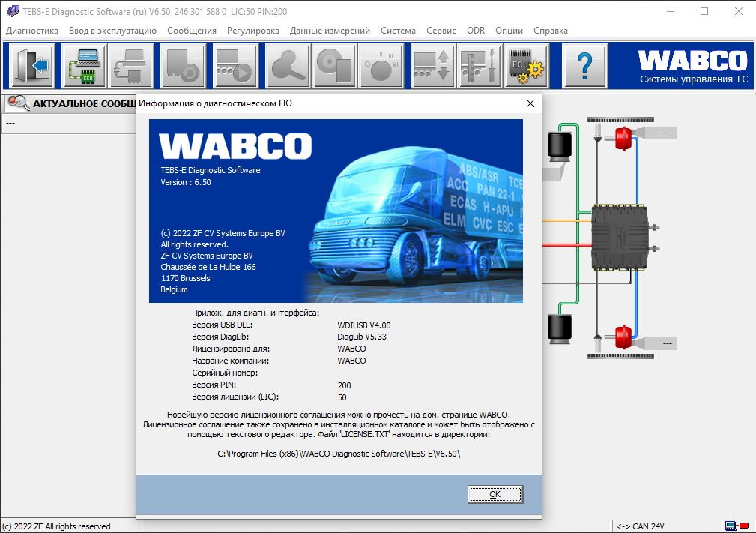Open help with the question mark icon

pyautogui.click(x=584, y=66)
